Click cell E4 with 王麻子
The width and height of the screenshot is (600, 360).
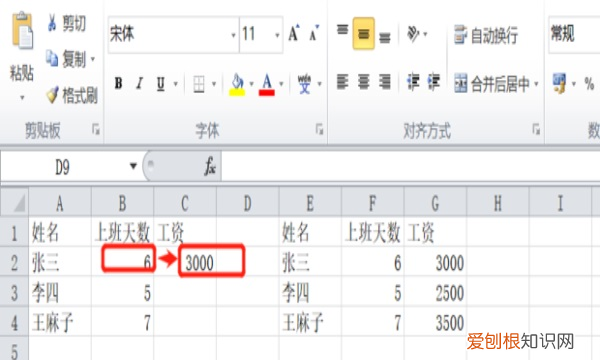[x=310, y=322]
